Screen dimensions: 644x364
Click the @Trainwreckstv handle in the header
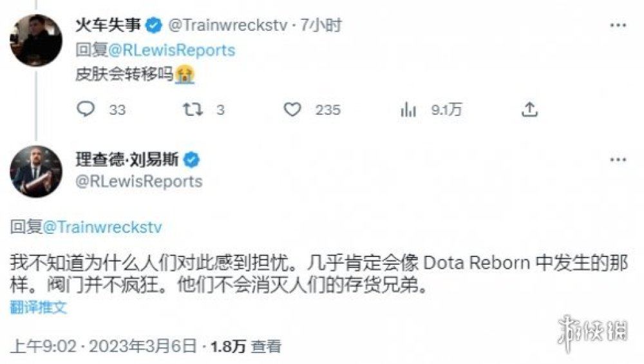click(x=228, y=25)
